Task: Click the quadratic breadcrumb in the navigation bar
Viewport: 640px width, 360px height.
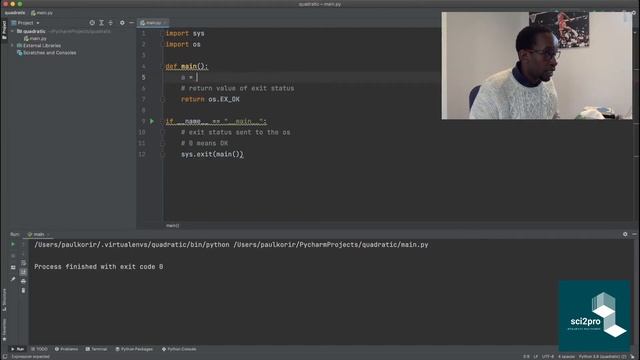Action: tap(15, 13)
